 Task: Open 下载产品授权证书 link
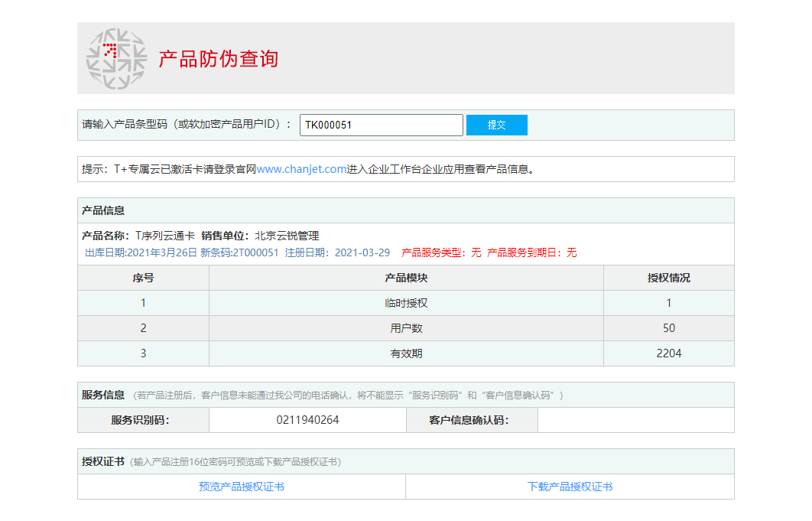coord(570,487)
